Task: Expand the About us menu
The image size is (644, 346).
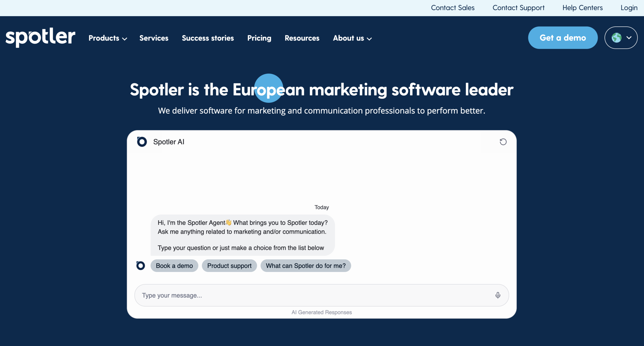Action: click(352, 38)
